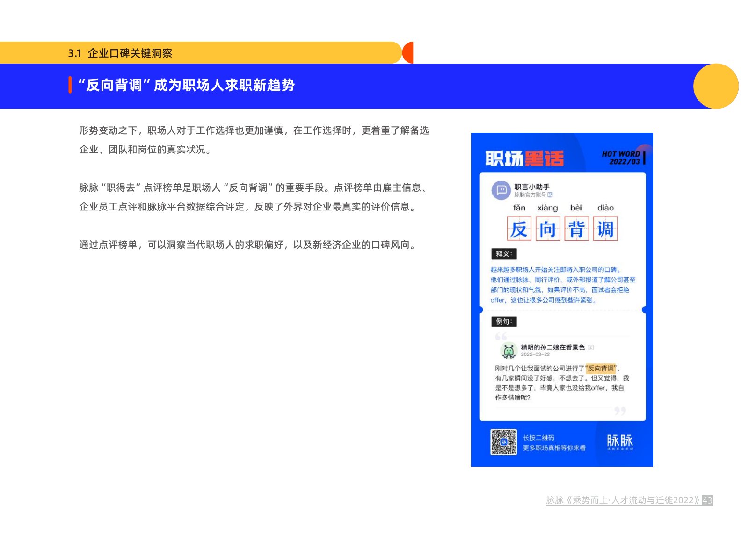Click the character tile 向
The width and height of the screenshot is (756, 557).
tap(548, 229)
